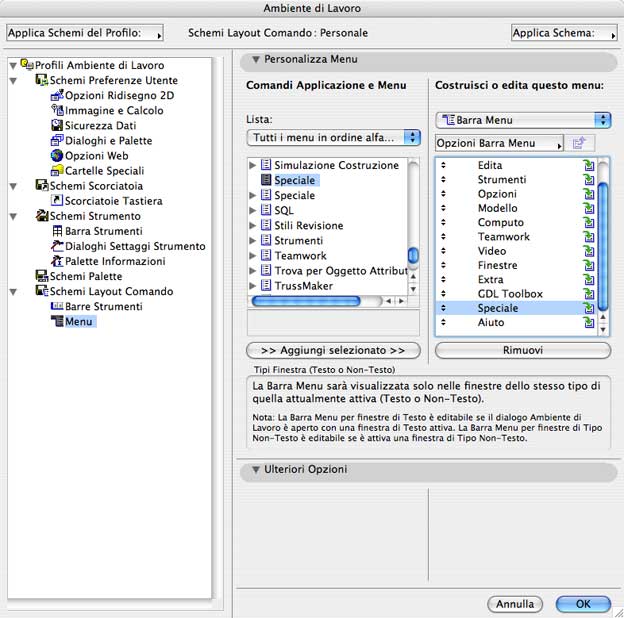Click the Aggiungi selezionato button
The image size is (624, 618).
click(x=333, y=351)
